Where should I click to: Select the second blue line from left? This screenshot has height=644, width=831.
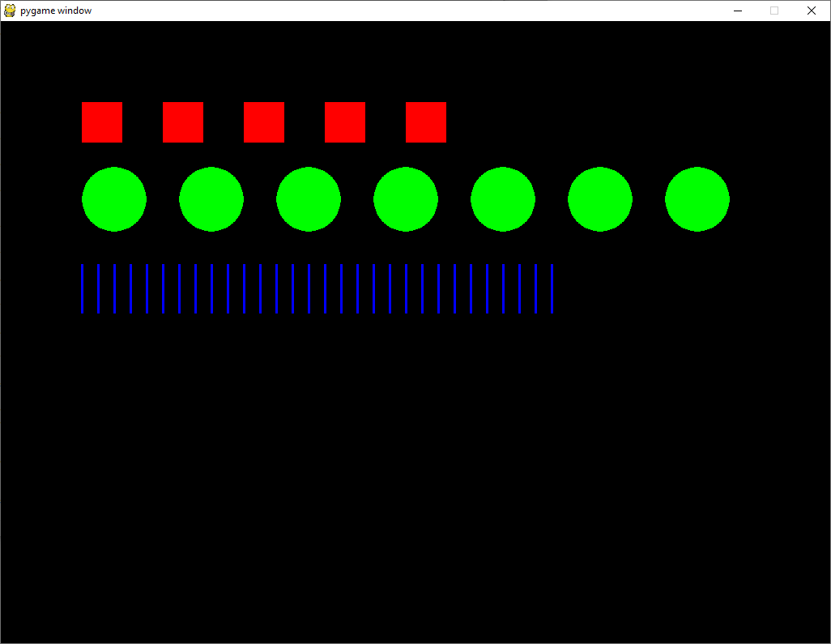point(98,288)
